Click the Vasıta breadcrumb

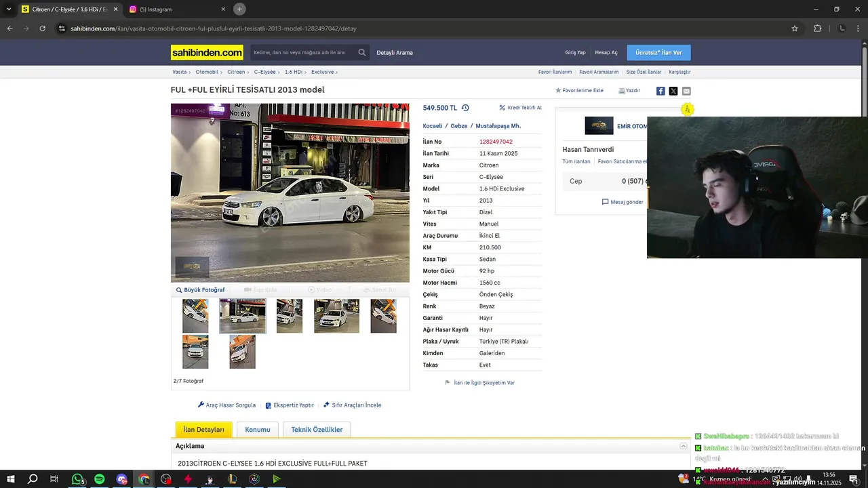180,72
